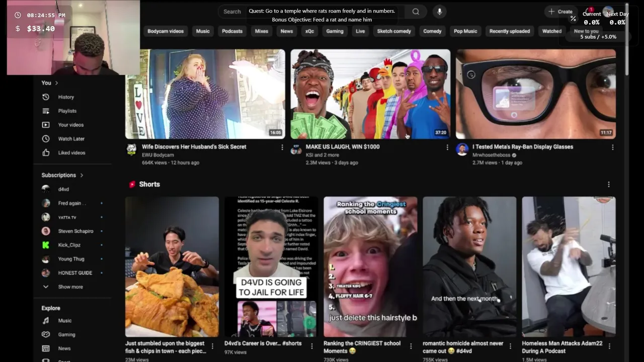Open Liked videos list
Viewport: 644px width, 362px height.
(x=71, y=153)
